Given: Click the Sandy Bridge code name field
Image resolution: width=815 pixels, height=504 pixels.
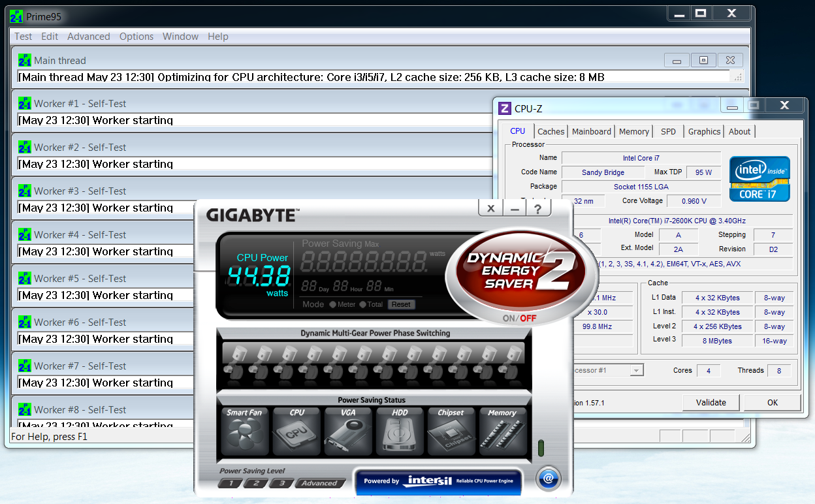Looking at the screenshot, I should pyautogui.click(x=603, y=172).
